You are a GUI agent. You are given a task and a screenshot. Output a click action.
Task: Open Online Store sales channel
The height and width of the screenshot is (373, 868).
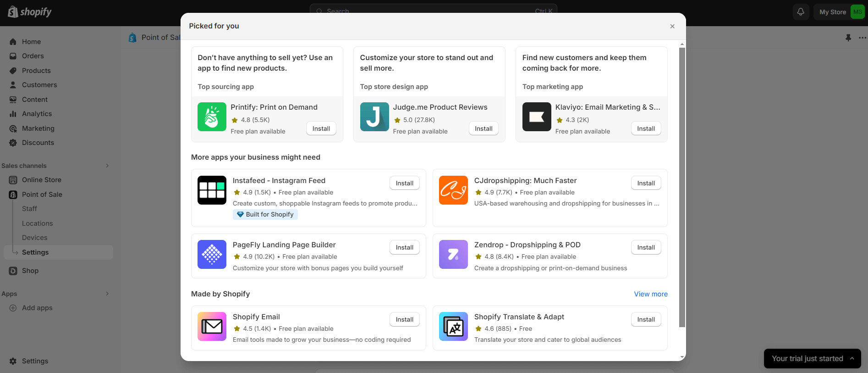click(41, 180)
